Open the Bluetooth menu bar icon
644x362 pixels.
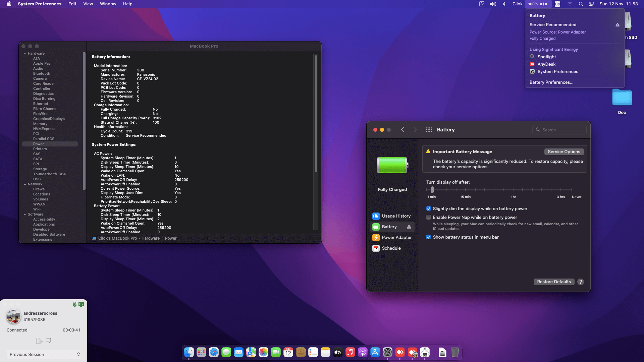tap(504, 4)
